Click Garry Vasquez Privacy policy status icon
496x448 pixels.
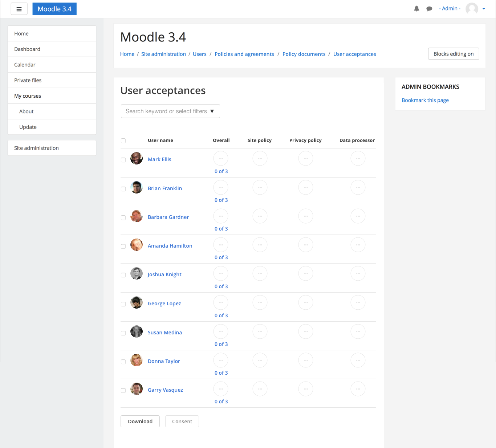306,389
